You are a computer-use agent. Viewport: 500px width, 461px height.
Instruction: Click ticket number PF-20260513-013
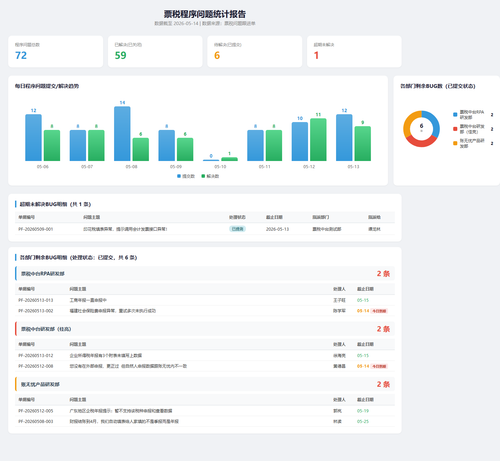(x=36, y=300)
